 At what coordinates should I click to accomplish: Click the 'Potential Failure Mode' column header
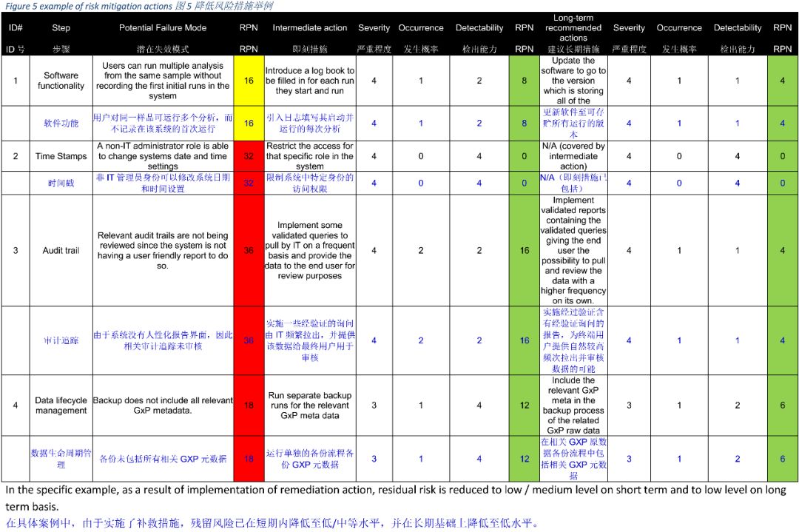163,28
